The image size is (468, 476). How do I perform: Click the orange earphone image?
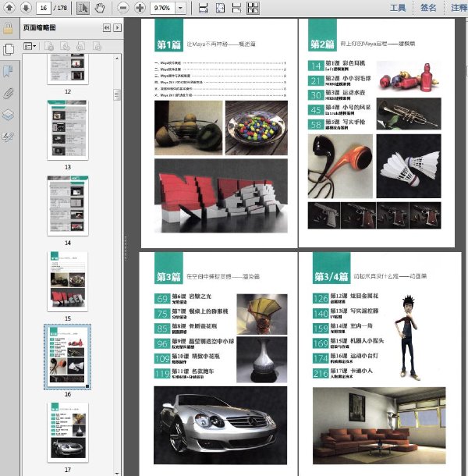point(340,166)
